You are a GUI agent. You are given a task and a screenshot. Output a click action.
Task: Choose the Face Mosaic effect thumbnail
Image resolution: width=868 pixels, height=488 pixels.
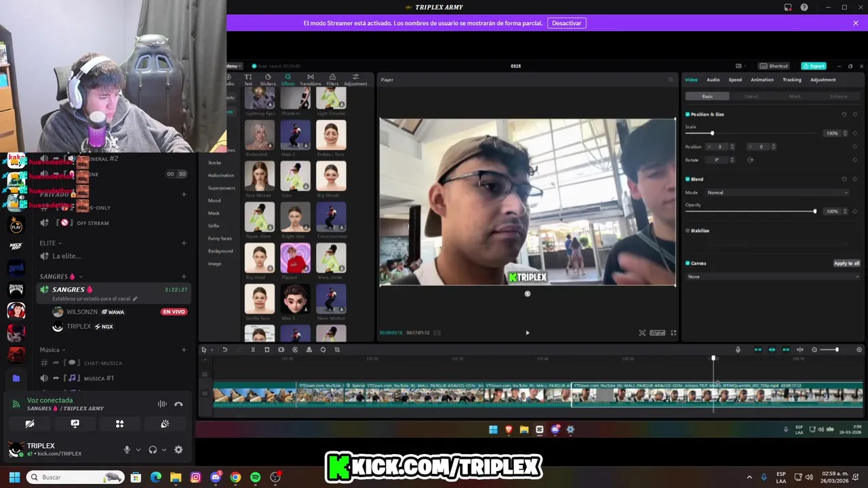pos(260,176)
